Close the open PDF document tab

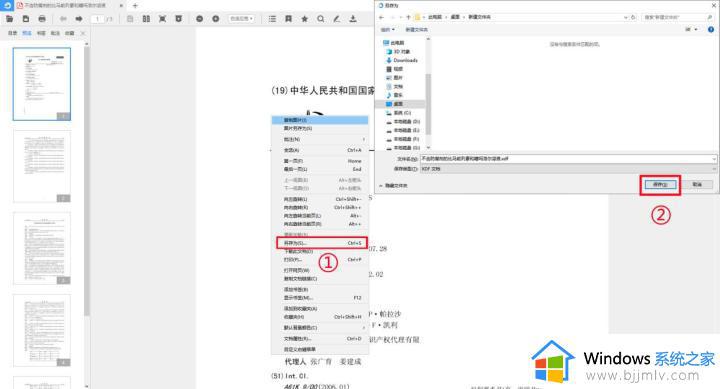coord(121,6)
